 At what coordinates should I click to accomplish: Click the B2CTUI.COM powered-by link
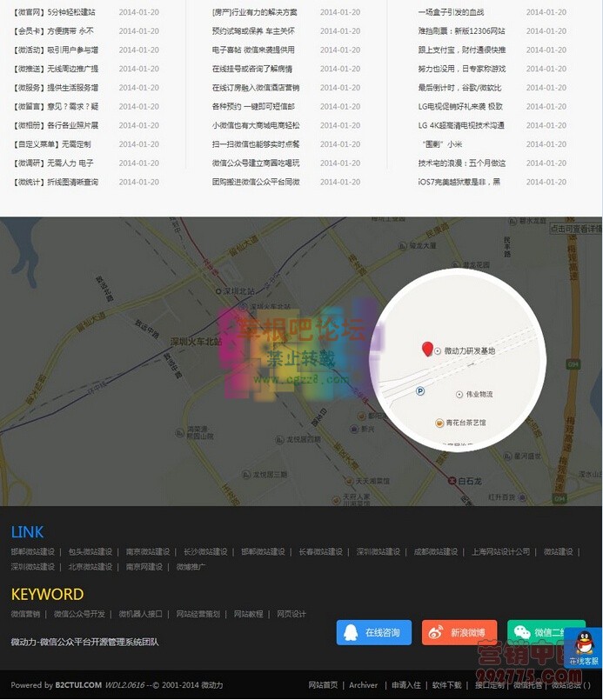coord(78,685)
